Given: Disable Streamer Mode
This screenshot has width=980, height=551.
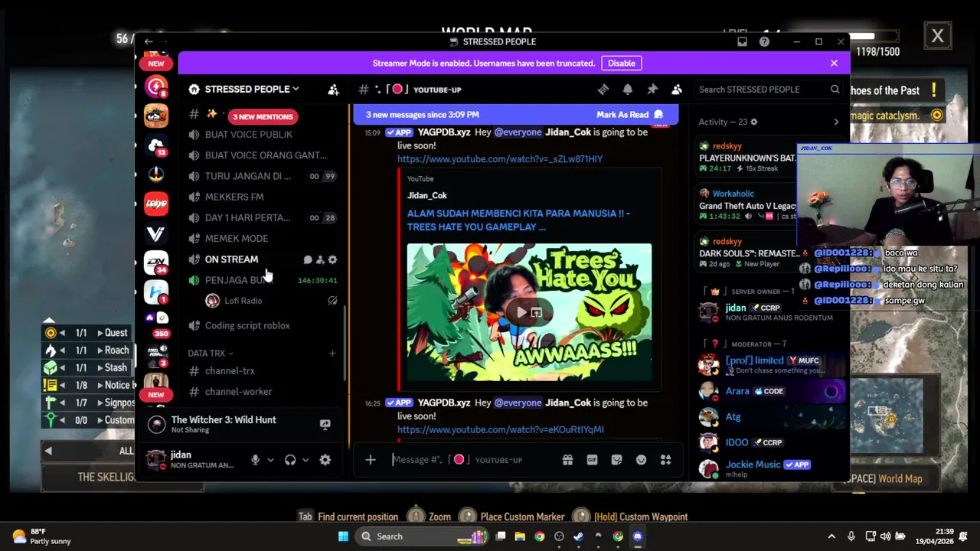Looking at the screenshot, I should (x=621, y=64).
